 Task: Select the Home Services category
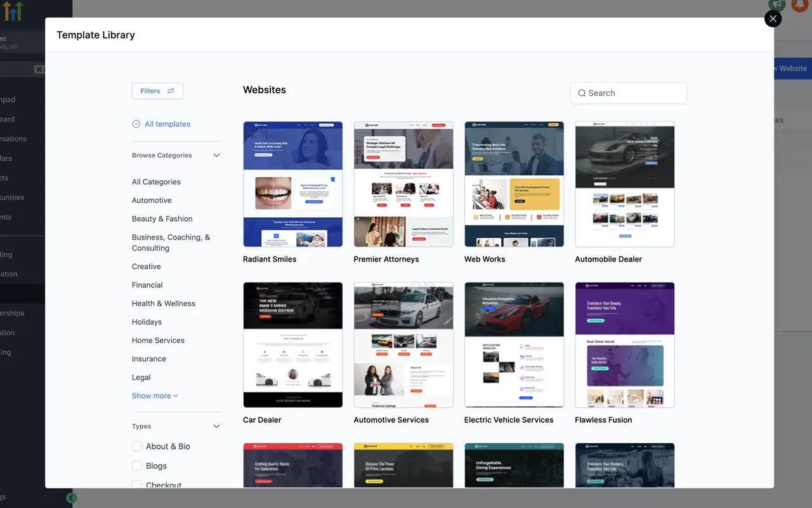click(158, 340)
